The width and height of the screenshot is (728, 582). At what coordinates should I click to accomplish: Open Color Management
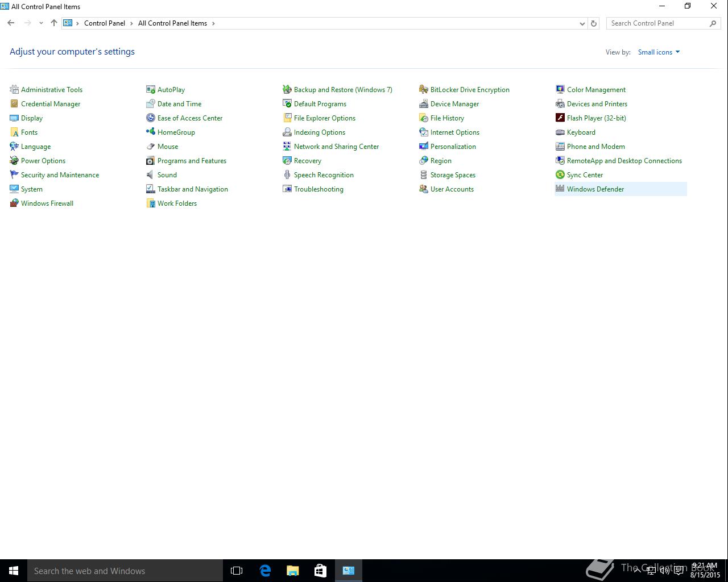coord(596,90)
